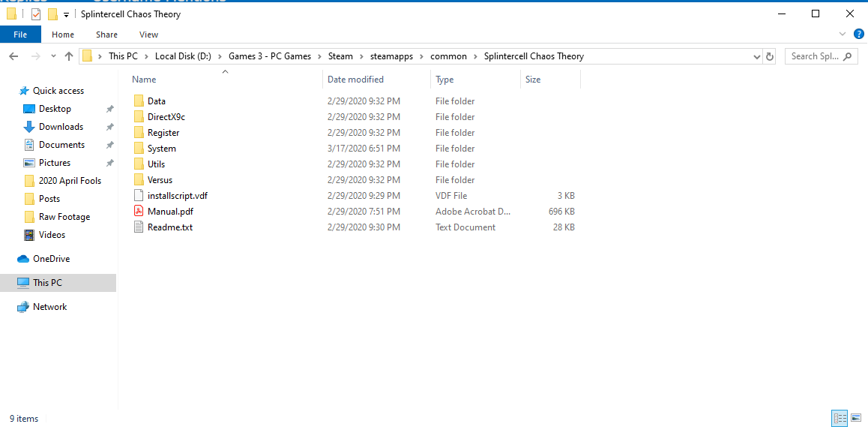The image size is (868, 427).
Task: Open Documents in the navigation pane
Action: [61, 145]
